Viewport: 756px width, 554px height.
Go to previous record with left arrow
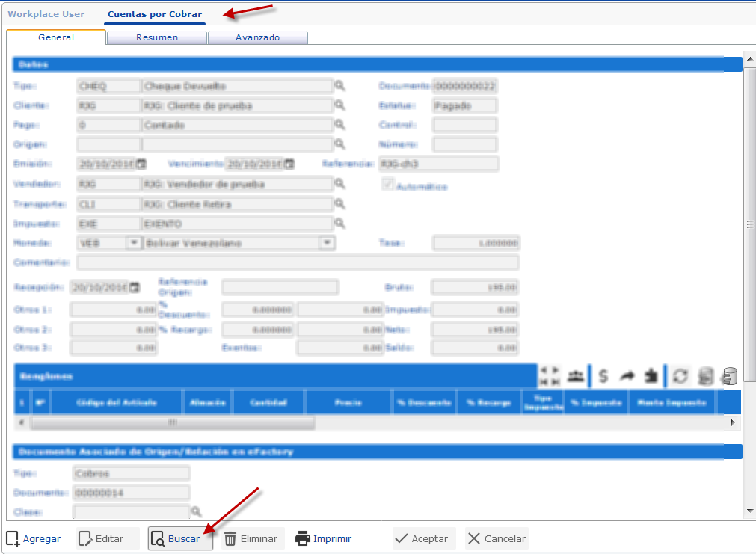[x=544, y=370]
